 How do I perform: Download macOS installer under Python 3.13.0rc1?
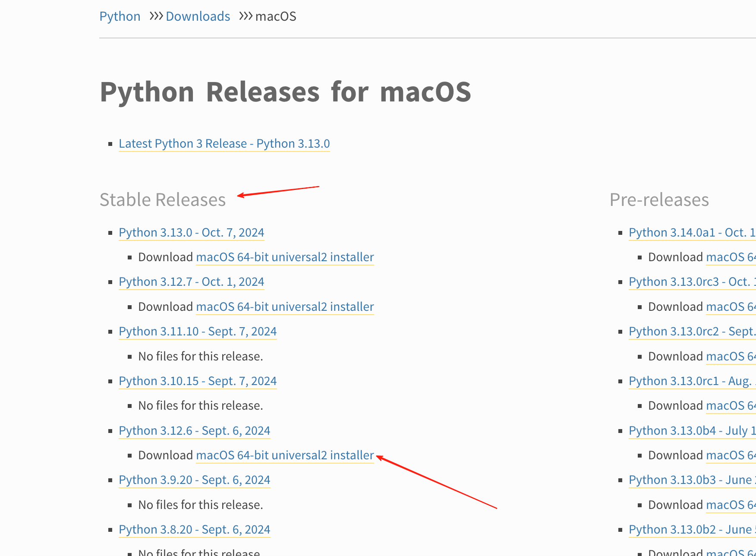coord(731,405)
